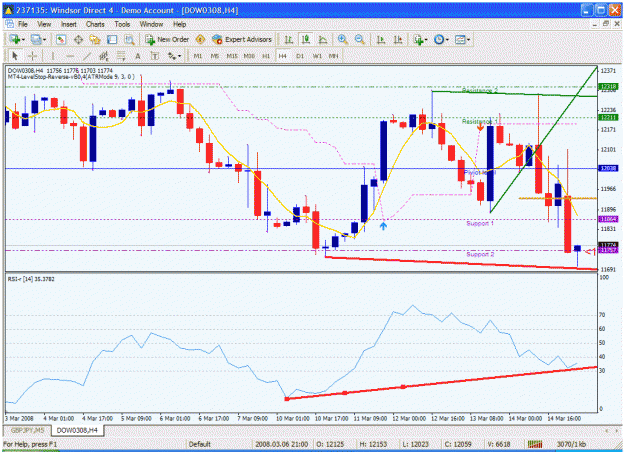Image resolution: width=625 pixels, height=452 pixels.
Task: Open the Window menu
Action: click(x=151, y=24)
